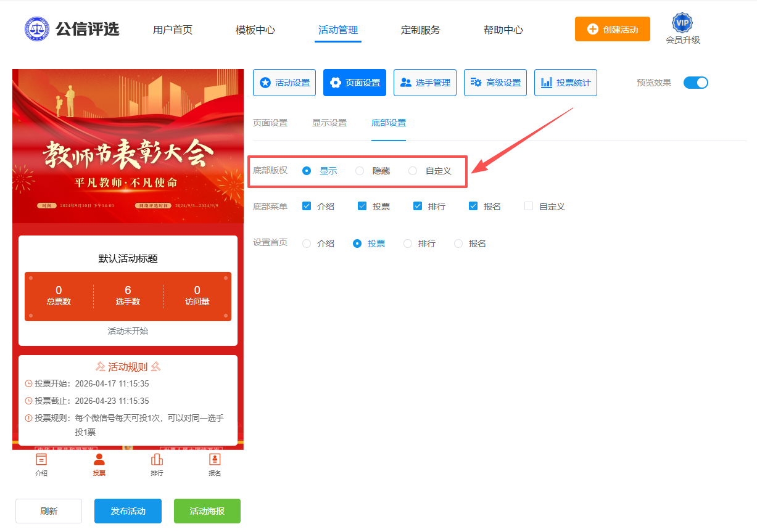This screenshot has height=532, width=757.
Task: Click the 默认活动标题 text in preview
Action: pyautogui.click(x=128, y=258)
